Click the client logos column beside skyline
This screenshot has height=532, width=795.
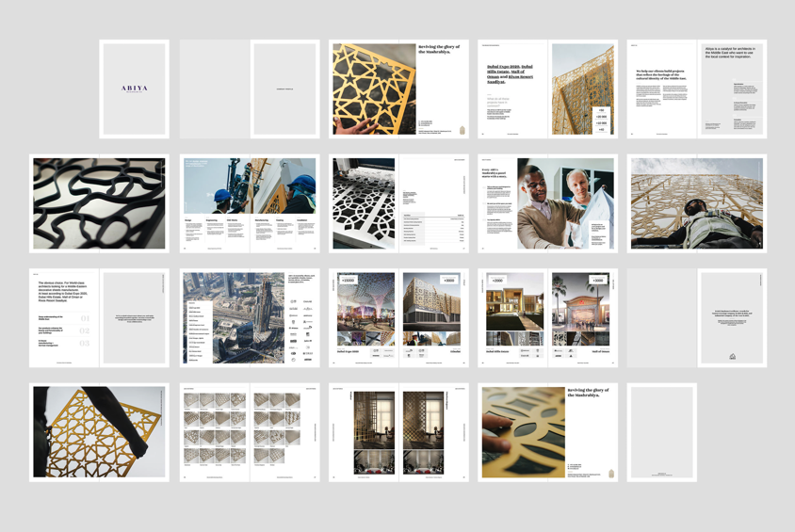300,330
